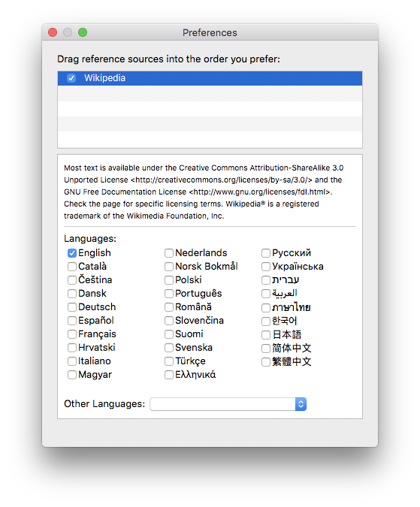Screen dimensions: 420x507
Task: Enable Norsk Bokmål language
Action: [169, 267]
